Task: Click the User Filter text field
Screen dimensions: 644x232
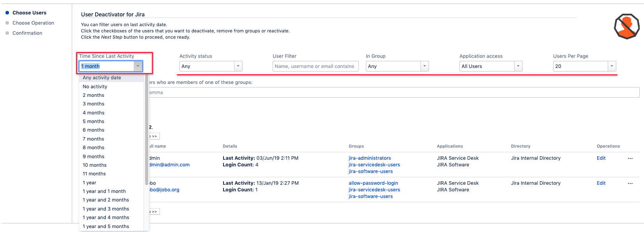Action: [x=316, y=66]
